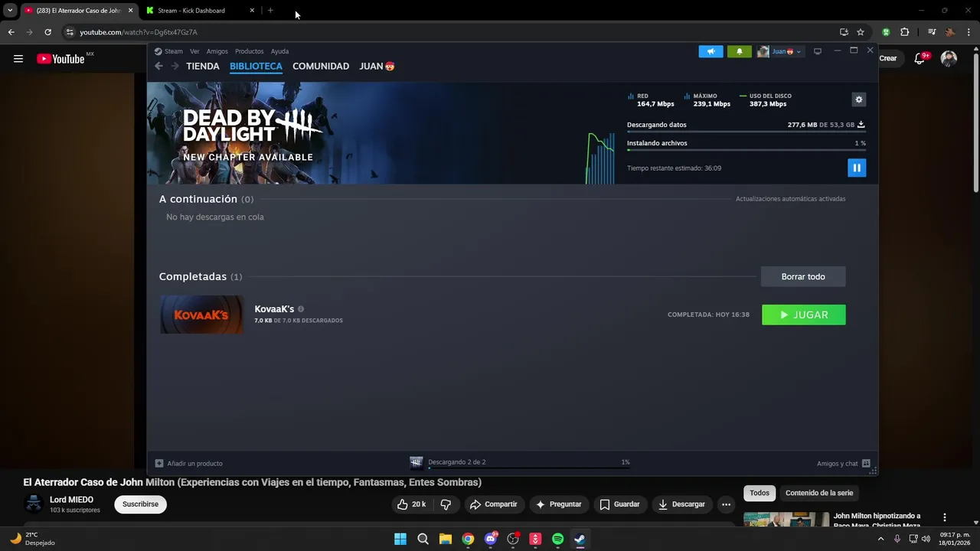Go forward with Steam navigation arrow

click(x=175, y=66)
